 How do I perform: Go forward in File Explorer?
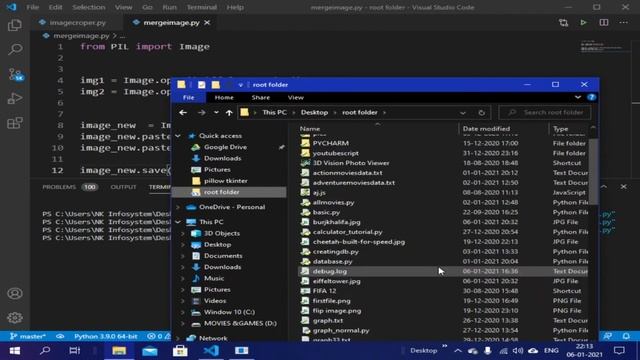point(202,113)
